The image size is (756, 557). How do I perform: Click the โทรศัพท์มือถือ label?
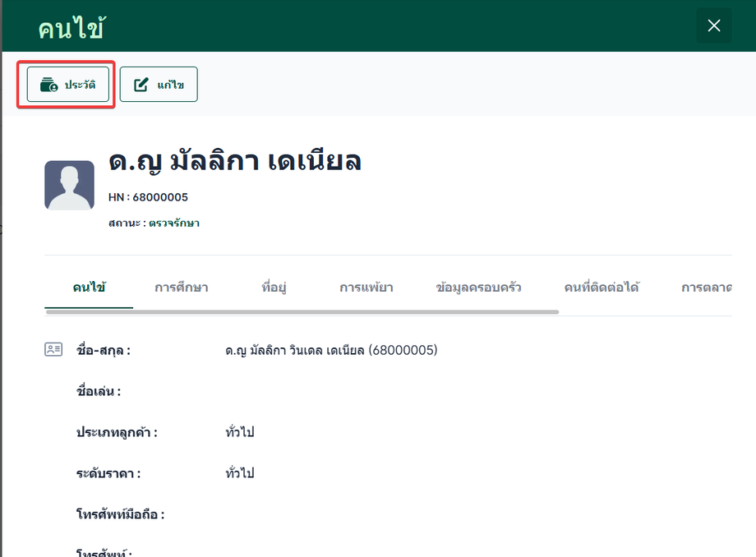(121, 514)
